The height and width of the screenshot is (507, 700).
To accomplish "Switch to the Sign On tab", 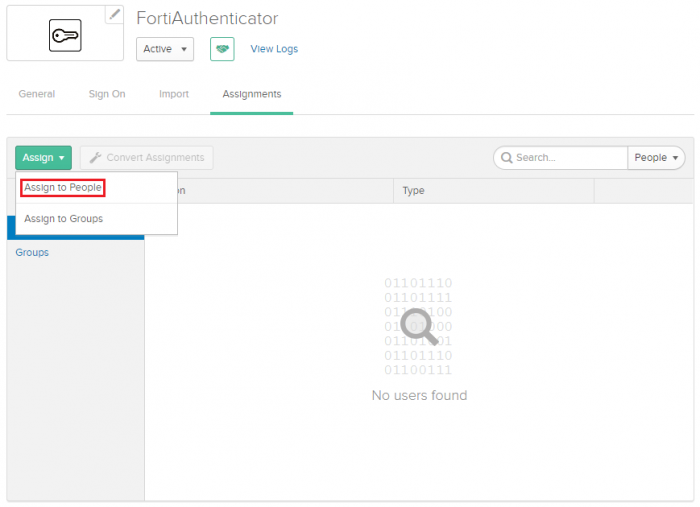I will [x=107, y=94].
